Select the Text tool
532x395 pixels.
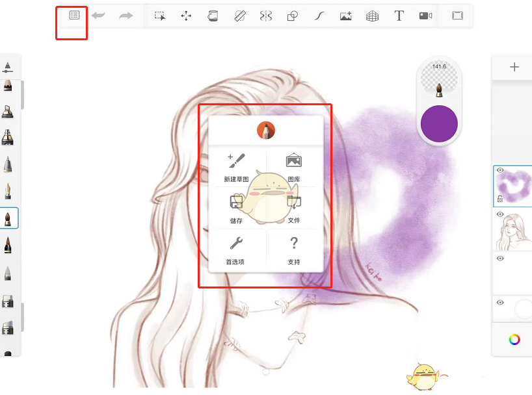[x=399, y=16]
